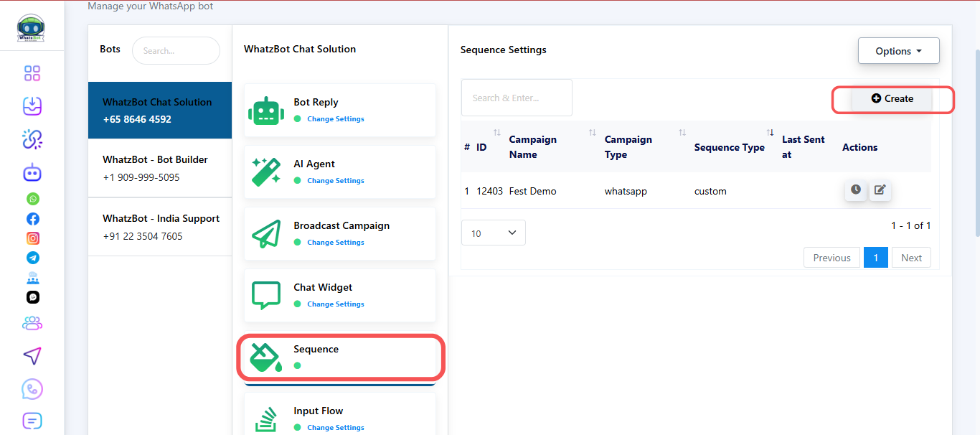The width and height of the screenshot is (980, 435).
Task: Open the Facebook channel icon
Action: (x=33, y=219)
